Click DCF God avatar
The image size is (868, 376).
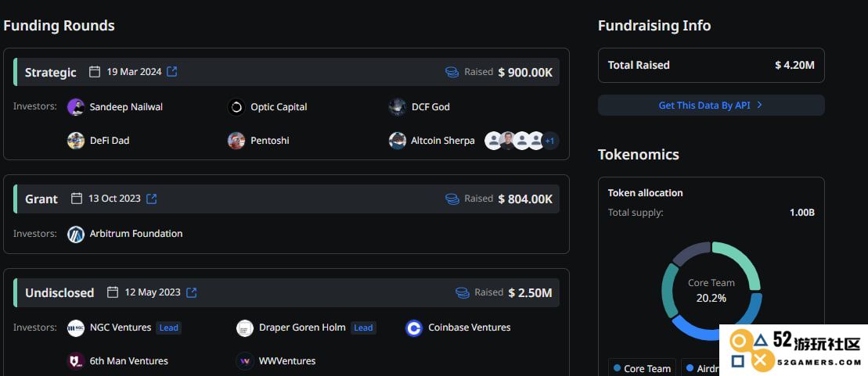[x=398, y=107]
